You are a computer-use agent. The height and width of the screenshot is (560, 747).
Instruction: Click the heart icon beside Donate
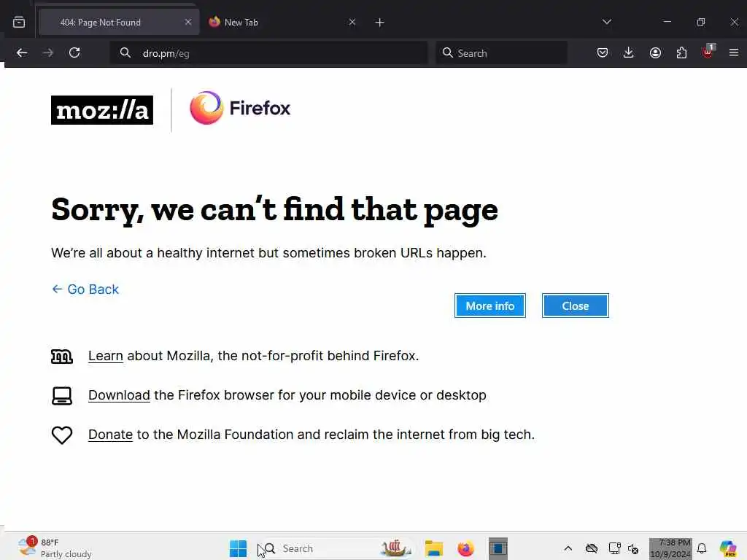(x=62, y=435)
